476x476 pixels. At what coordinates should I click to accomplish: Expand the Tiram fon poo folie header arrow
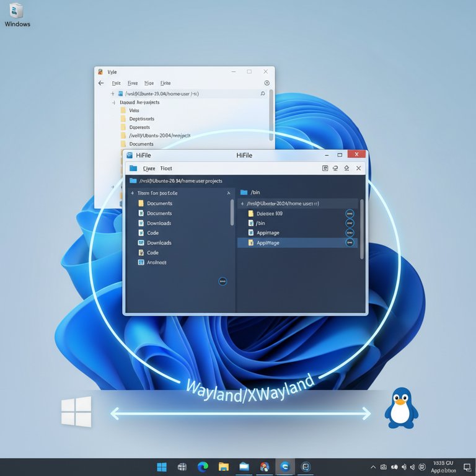point(133,193)
